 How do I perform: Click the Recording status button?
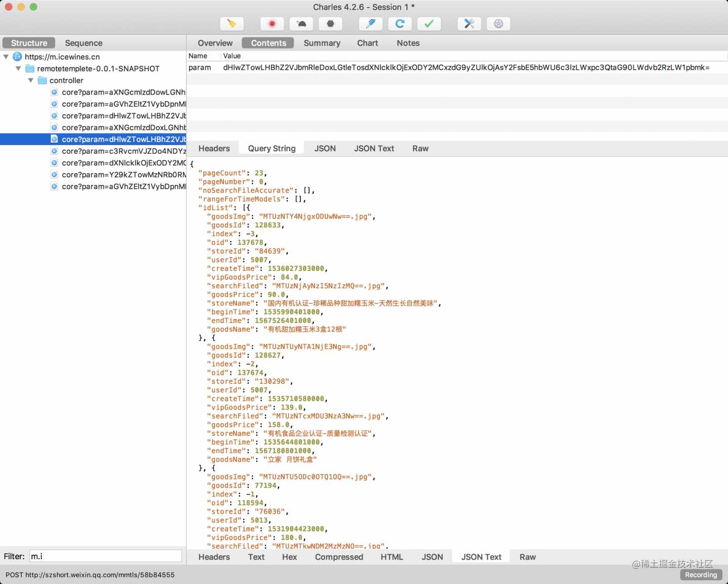pyautogui.click(x=701, y=575)
